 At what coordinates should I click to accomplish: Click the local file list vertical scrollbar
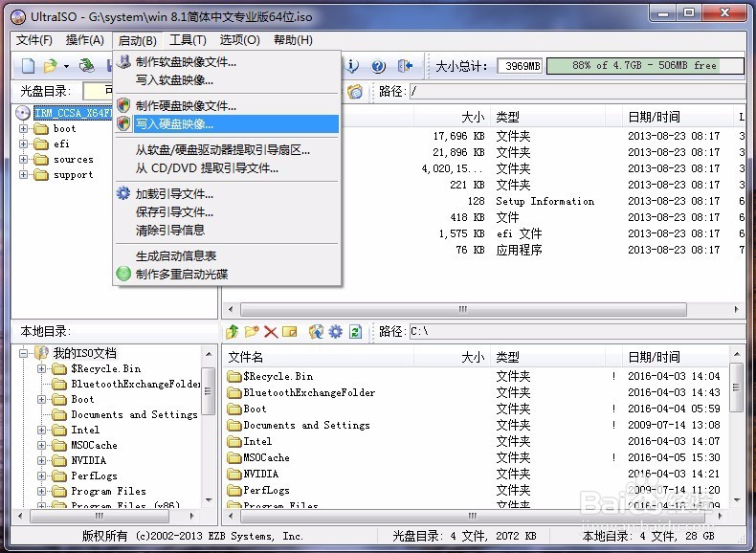736,427
